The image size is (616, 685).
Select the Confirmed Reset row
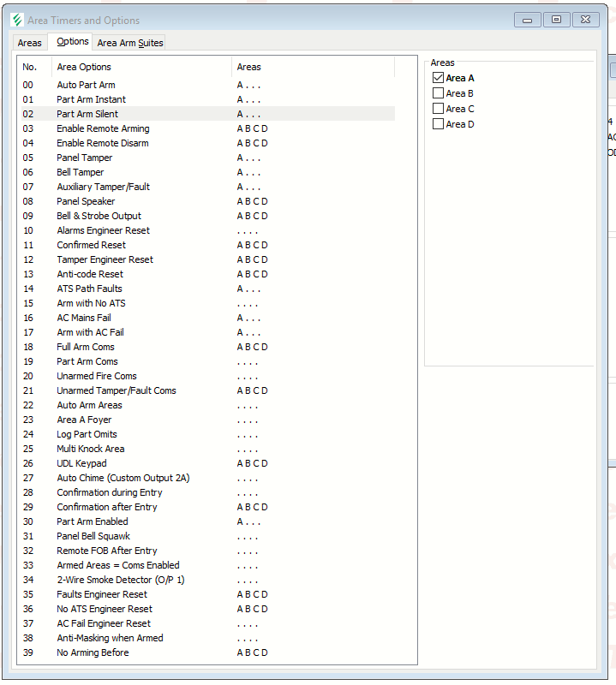click(91, 245)
